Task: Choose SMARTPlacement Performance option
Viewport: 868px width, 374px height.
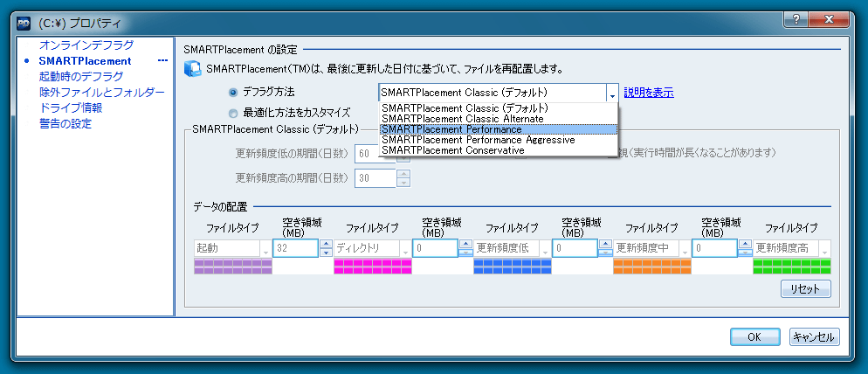Action: (499, 129)
